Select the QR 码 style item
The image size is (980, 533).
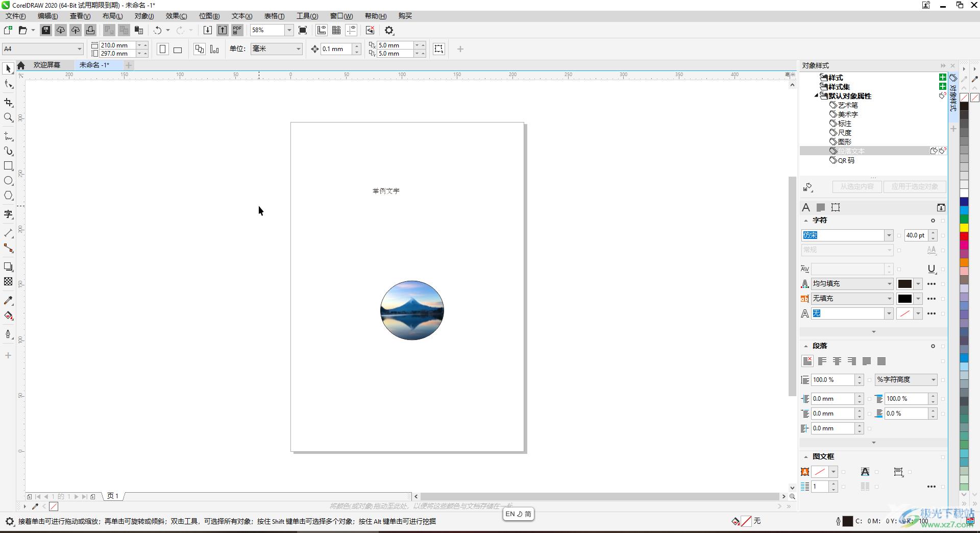pos(846,160)
